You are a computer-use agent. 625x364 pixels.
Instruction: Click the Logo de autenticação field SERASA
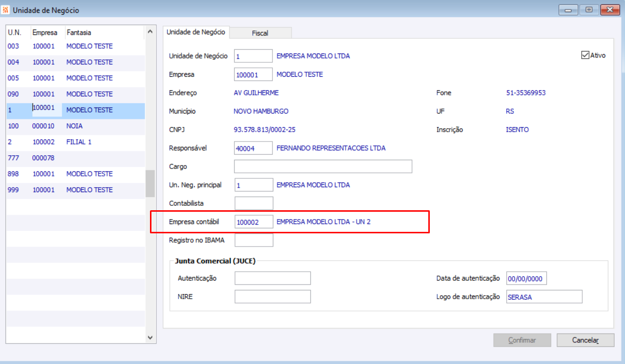tap(544, 297)
